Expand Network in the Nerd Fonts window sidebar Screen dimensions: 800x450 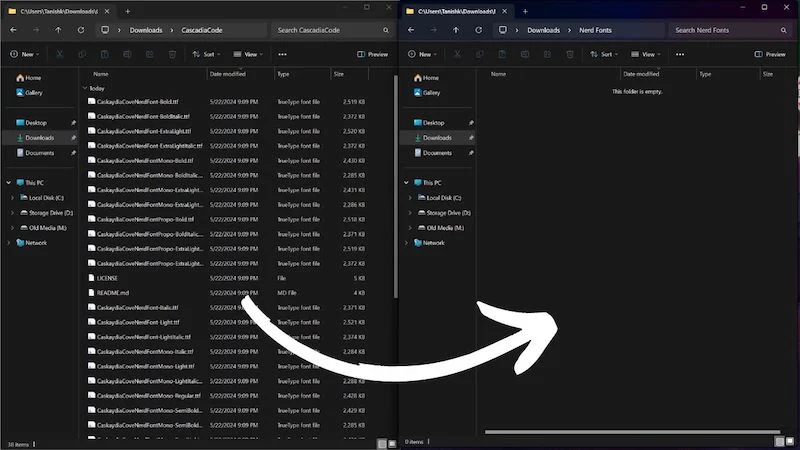407,243
